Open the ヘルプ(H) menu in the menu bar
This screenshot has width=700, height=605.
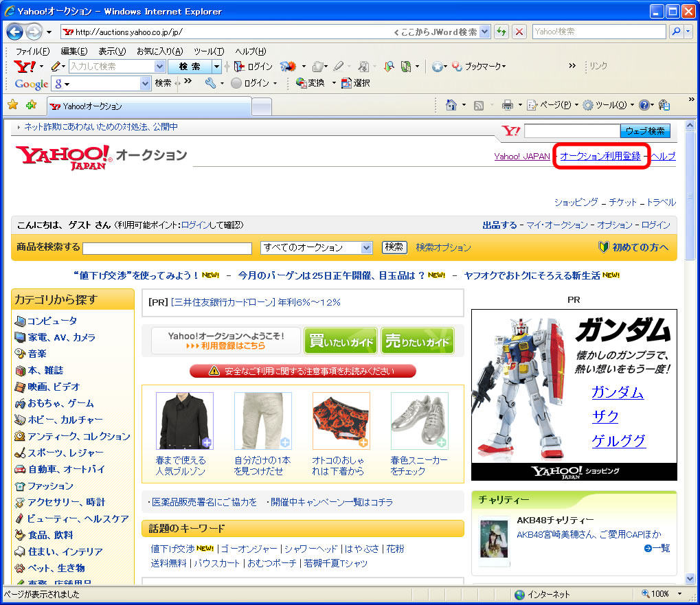pos(251,52)
